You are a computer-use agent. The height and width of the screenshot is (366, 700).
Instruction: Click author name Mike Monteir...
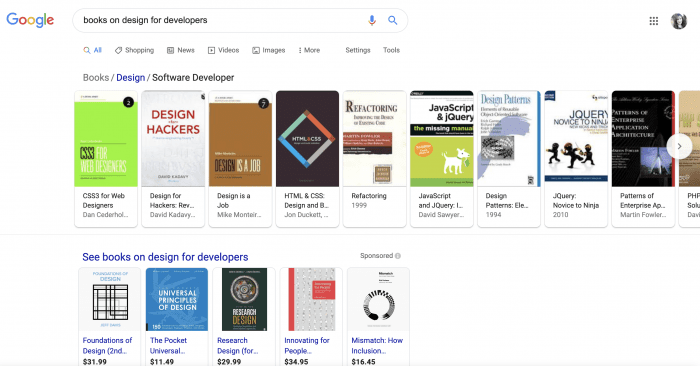click(x=239, y=215)
